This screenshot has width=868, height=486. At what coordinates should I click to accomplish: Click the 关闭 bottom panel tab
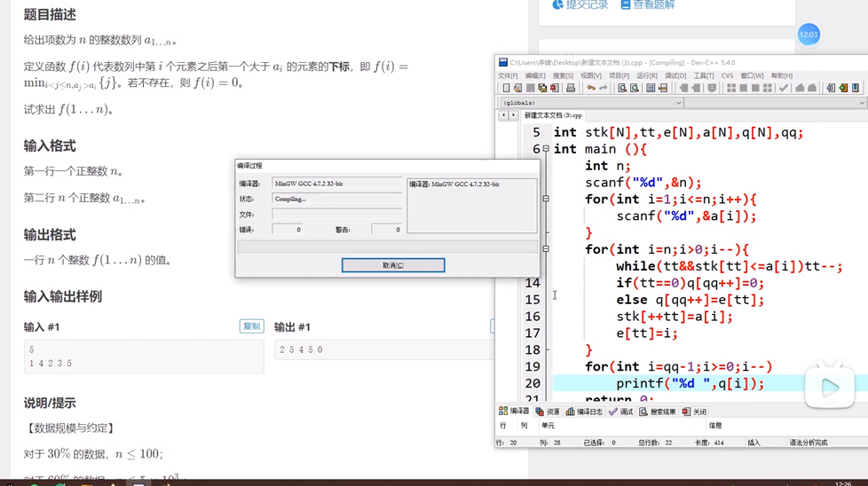tap(694, 412)
